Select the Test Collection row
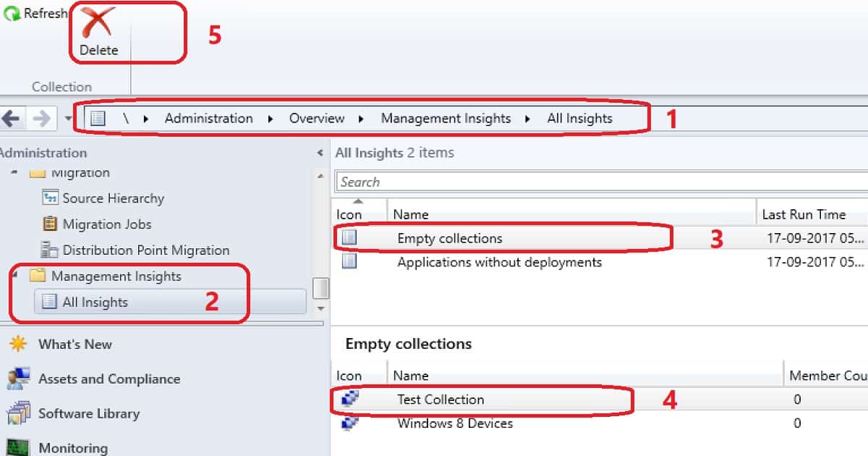 tap(600, 400)
